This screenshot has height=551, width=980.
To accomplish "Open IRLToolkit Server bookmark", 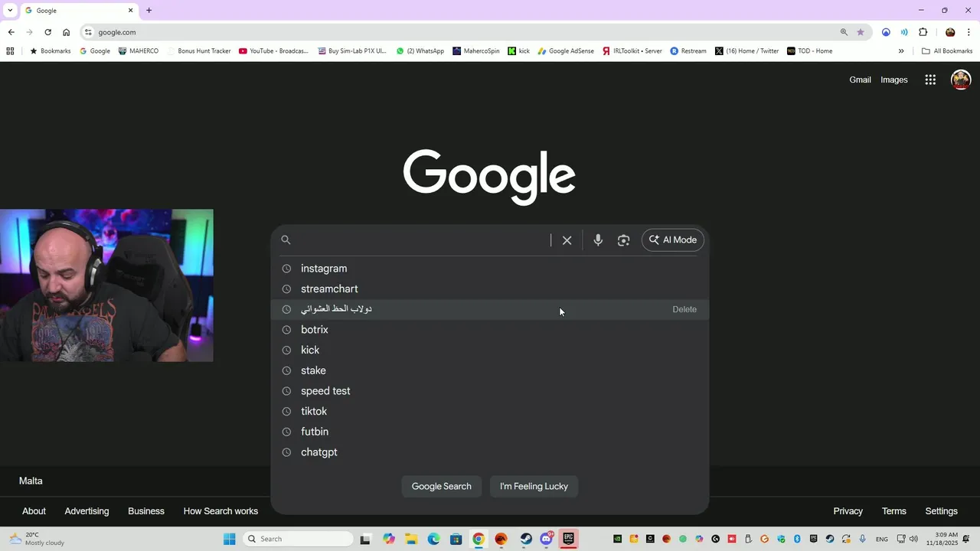I will (632, 51).
